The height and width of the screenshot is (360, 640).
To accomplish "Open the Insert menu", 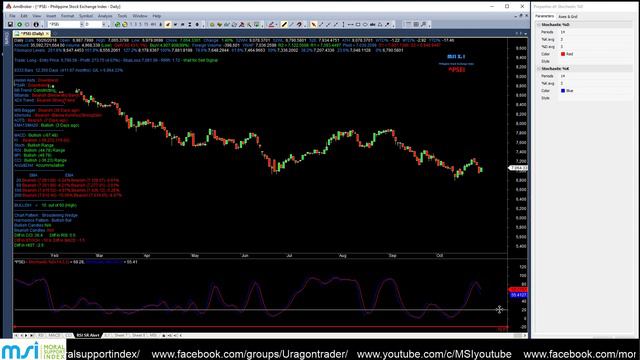I will tap(51, 16).
